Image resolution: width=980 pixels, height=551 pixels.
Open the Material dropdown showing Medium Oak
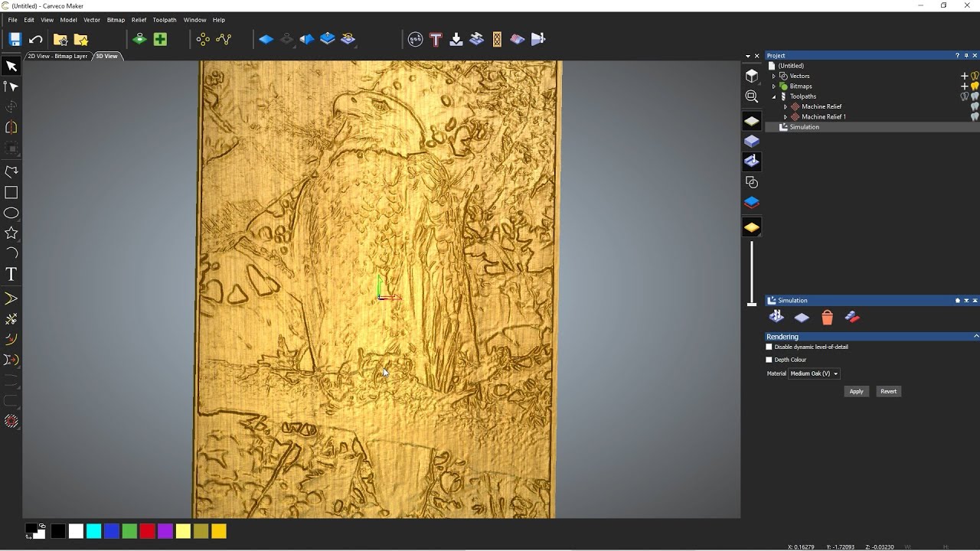[814, 373]
